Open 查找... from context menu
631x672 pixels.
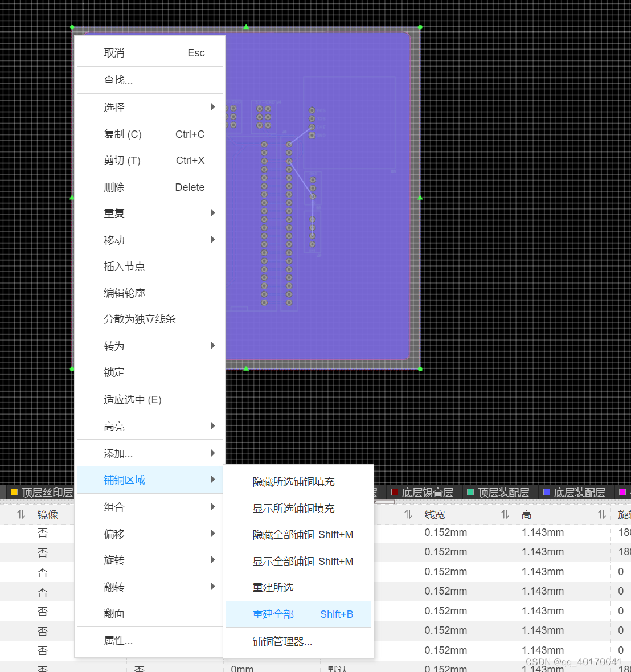(150, 80)
